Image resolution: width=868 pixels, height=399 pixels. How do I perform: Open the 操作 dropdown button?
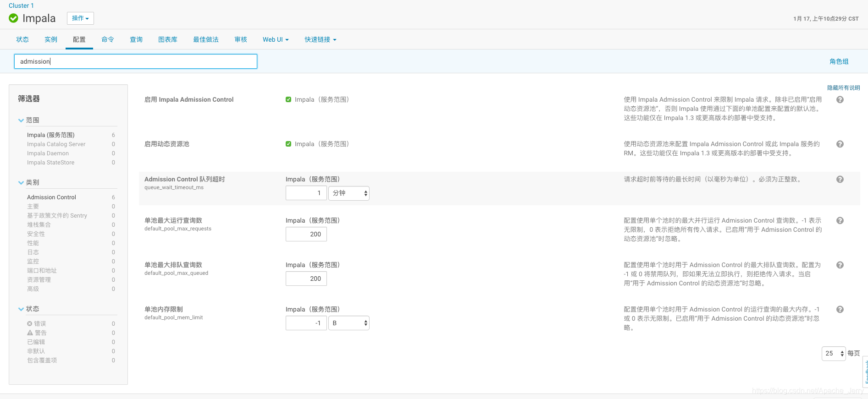[80, 18]
